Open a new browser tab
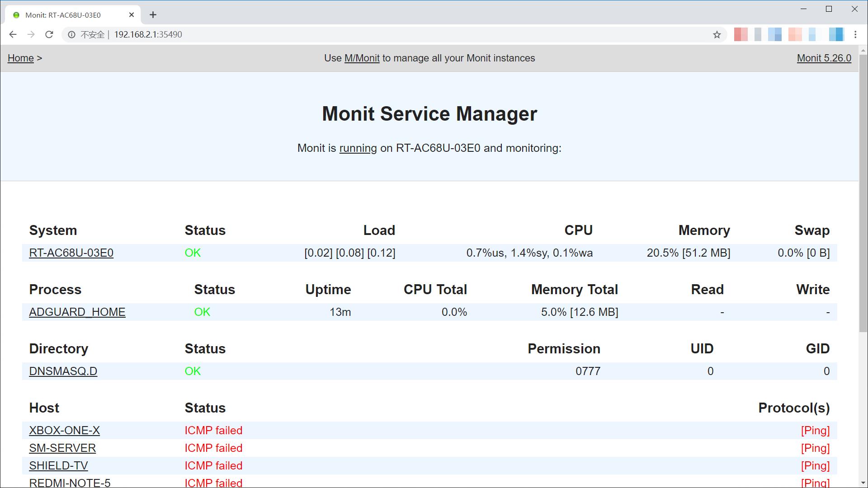Screen dimensions: 868x488 coord(153,15)
